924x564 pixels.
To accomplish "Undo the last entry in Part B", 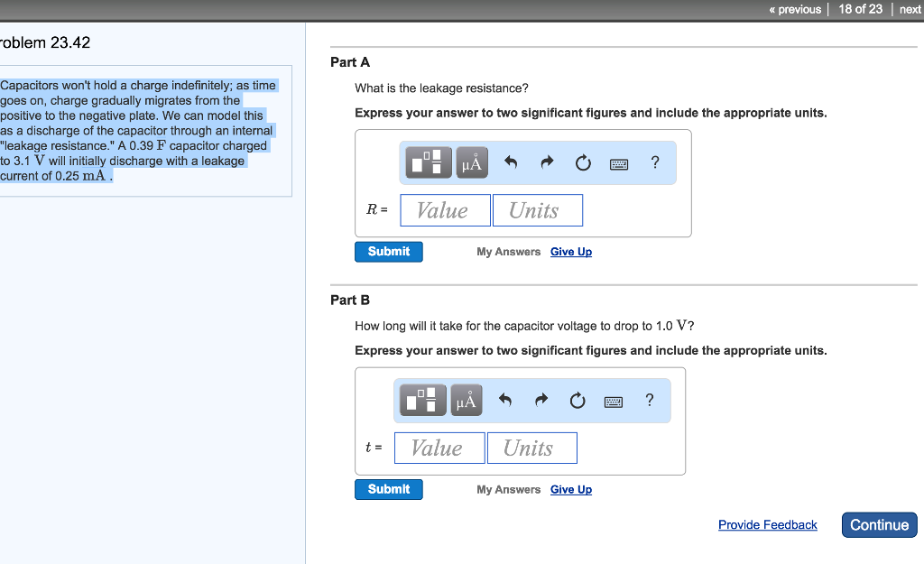I will (x=505, y=401).
